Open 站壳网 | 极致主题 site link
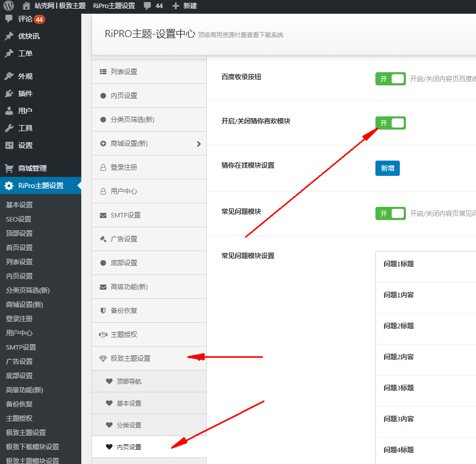This screenshot has width=476, height=464. [60, 6]
